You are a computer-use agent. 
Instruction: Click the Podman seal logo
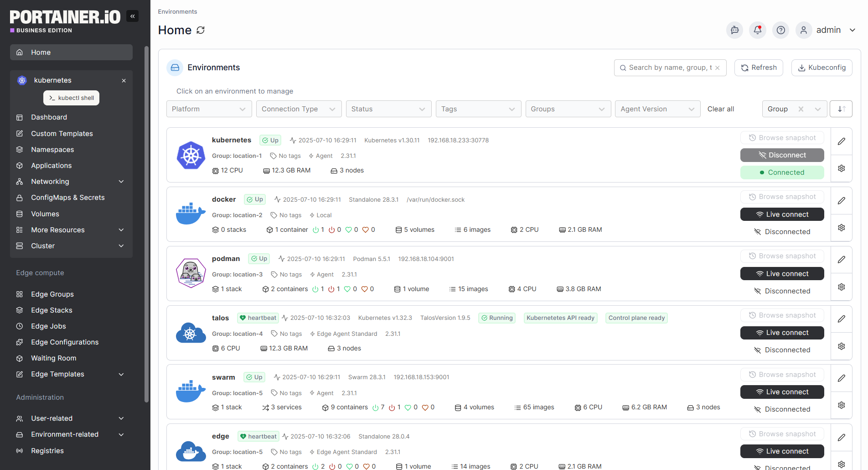(x=191, y=273)
